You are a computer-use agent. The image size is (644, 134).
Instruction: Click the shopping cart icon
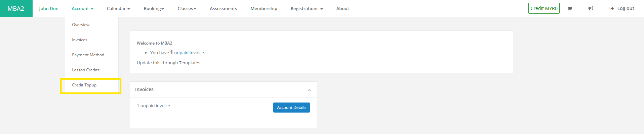coord(569,8)
